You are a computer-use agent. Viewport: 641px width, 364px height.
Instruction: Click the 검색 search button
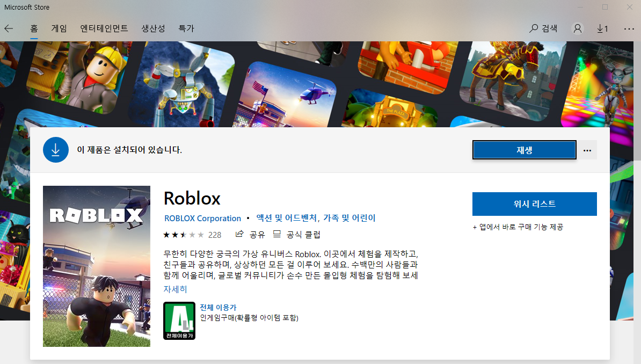coord(543,28)
